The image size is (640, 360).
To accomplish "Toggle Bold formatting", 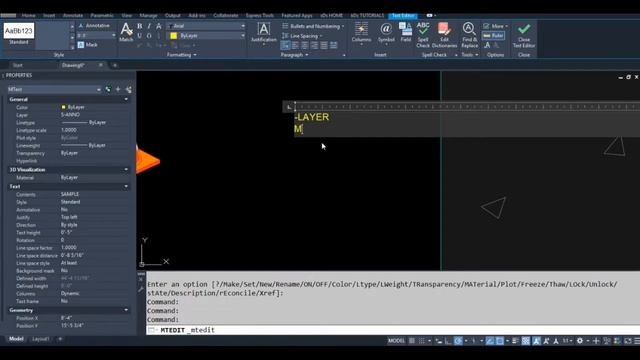I will click(x=140, y=26).
